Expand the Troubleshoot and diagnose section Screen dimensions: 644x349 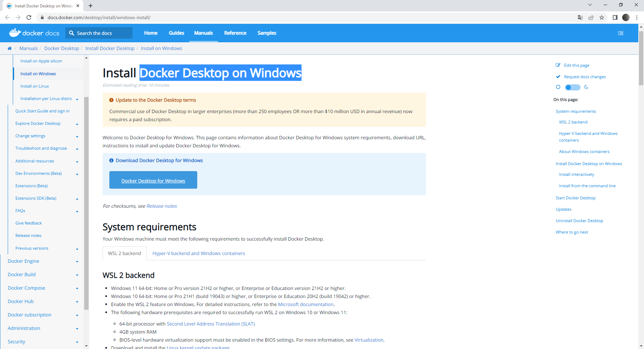point(77,149)
